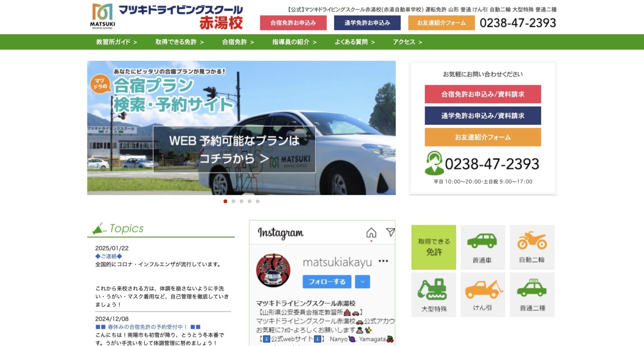Viewport: 644px width, 346px height.
Task: Select the second carousel slide dot
Action: (x=233, y=201)
